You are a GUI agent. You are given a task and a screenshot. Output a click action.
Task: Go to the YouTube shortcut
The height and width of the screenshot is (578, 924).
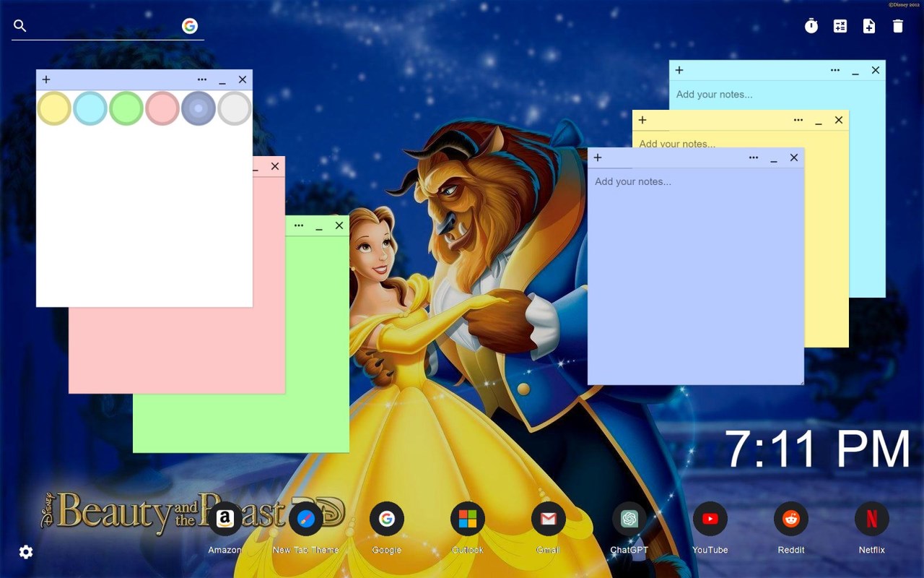[x=710, y=519]
